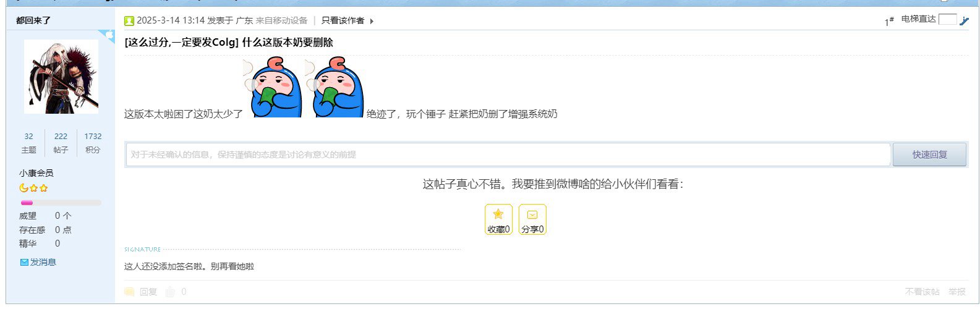Click the green user icon before post date

click(x=129, y=20)
